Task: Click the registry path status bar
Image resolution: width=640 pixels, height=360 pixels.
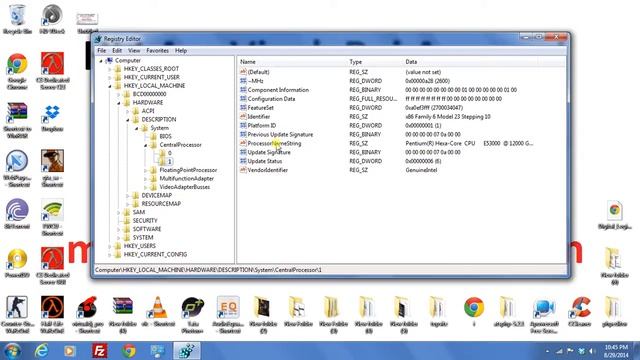Action: click(x=331, y=270)
